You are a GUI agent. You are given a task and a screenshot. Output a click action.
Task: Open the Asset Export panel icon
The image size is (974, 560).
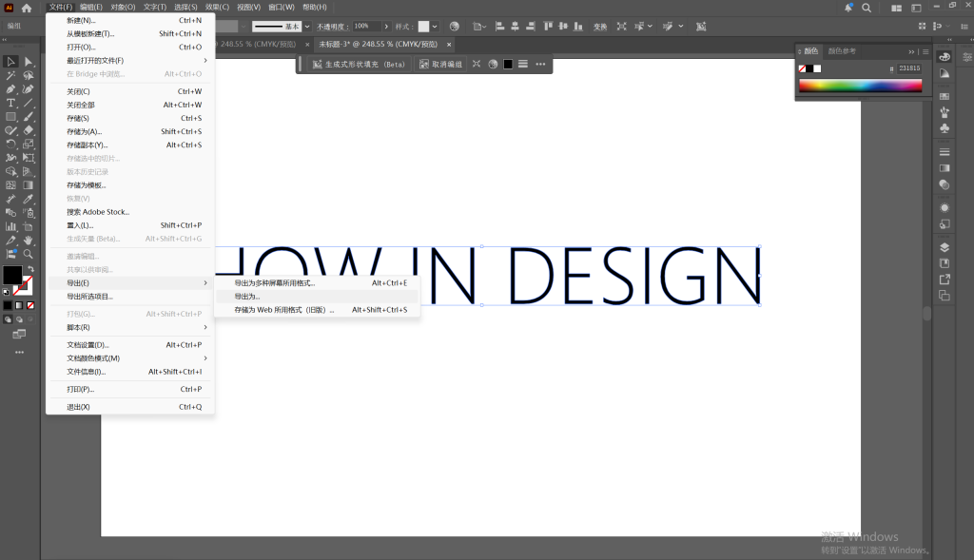945,280
